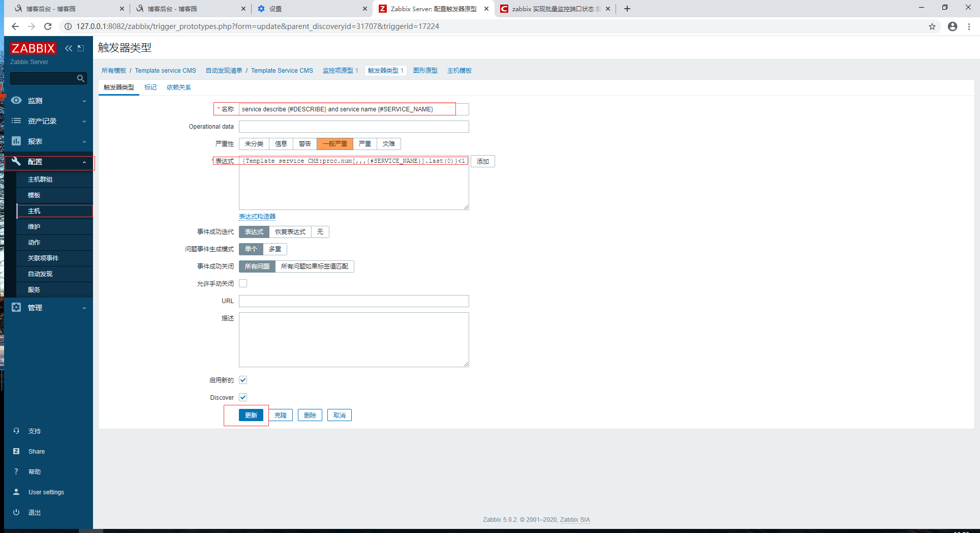Viewport: 980px width, 533px height.
Task: Click the sidebar search magnifier icon
Action: (x=80, y=78)
